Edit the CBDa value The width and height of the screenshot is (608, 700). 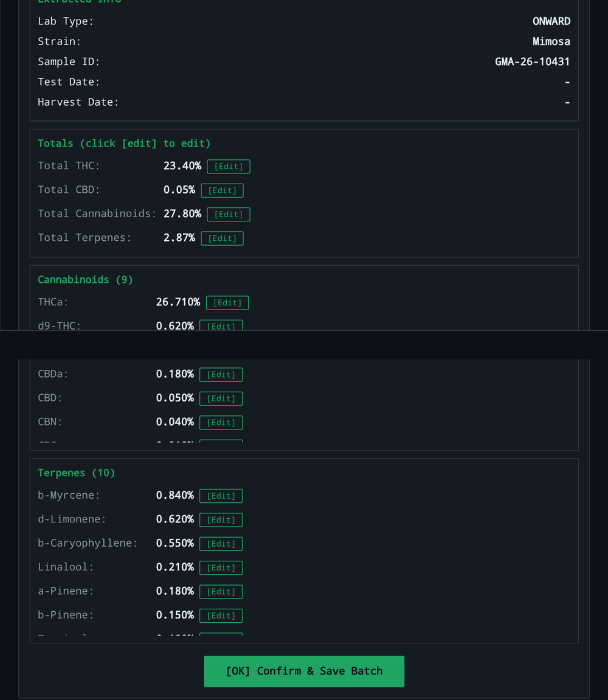(x=221, y=375)
